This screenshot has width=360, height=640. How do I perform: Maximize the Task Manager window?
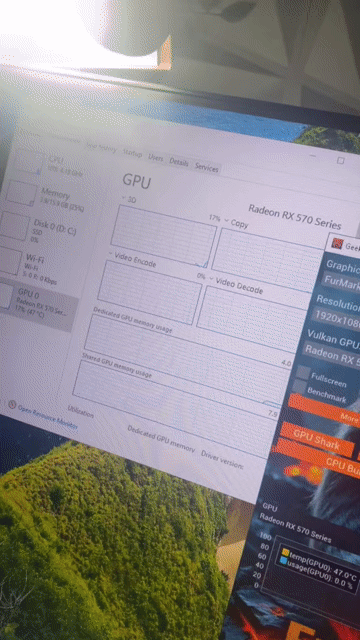point(340,160)
